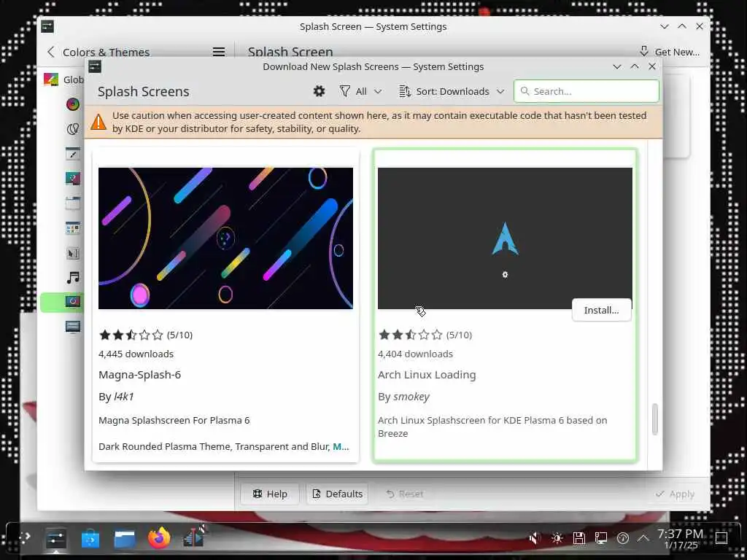
Task: Open the dialog's title bar window icon
Action: [95, 66]
